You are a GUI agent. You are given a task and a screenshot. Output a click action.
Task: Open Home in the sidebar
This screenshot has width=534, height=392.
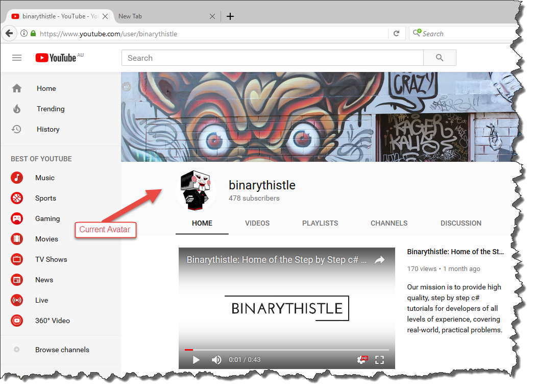click(x=46, y=88)
